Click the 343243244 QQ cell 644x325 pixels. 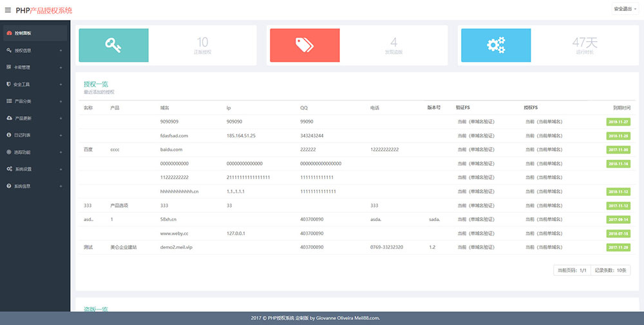[312, 136]
